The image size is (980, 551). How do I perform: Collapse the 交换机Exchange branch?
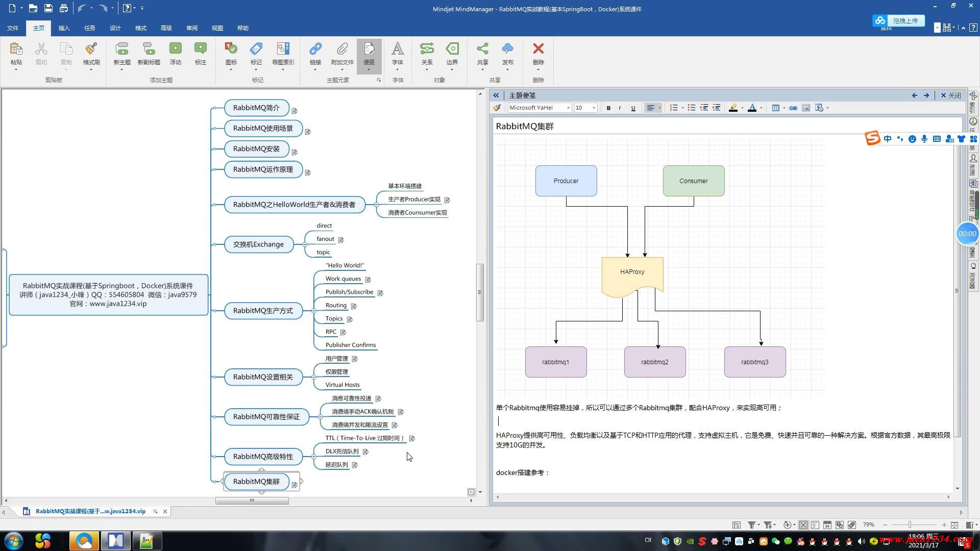305,244
